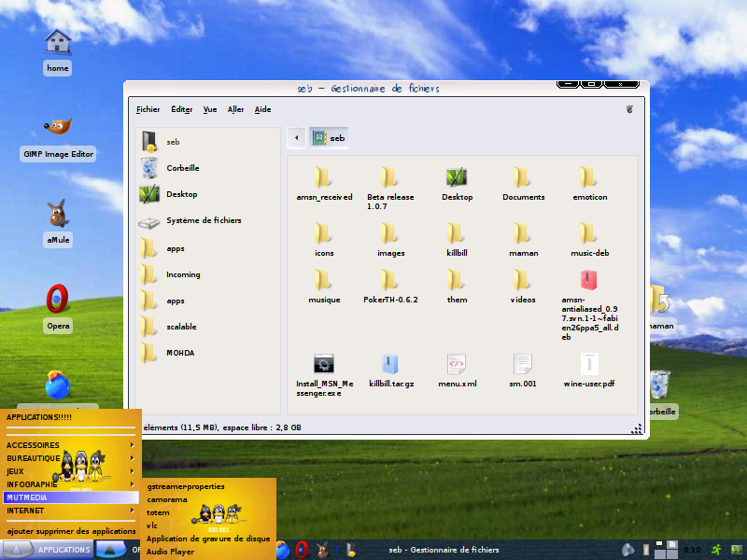Select the menu.xml file

(x=457, y=371)
